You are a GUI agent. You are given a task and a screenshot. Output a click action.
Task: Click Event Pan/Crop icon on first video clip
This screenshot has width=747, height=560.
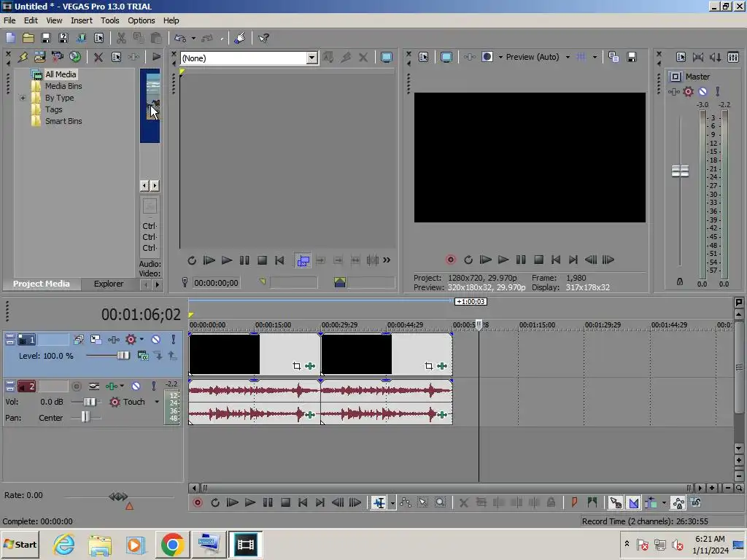tap(297, 366)
